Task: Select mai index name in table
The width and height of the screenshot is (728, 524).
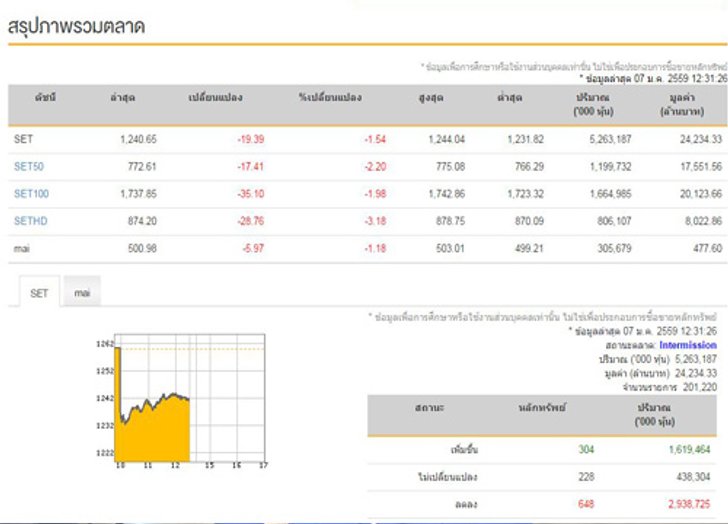Action: tap(22, 248)
